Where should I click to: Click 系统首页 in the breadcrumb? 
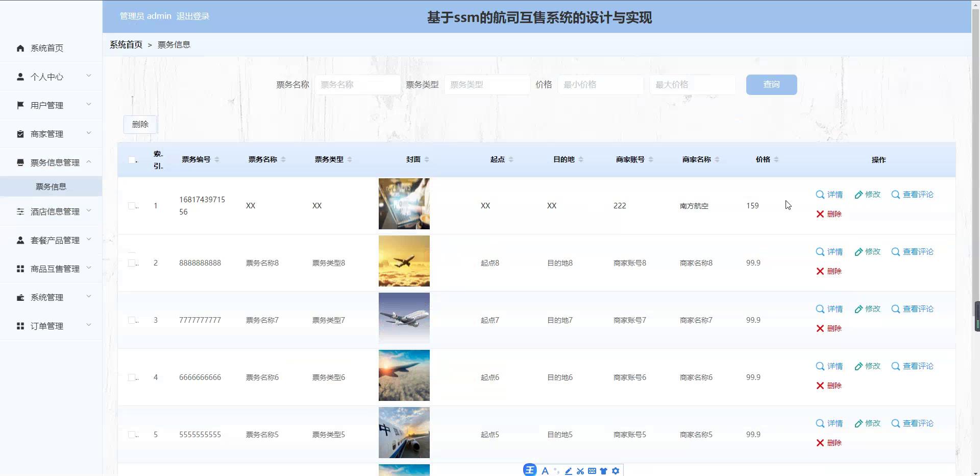(x=126, y=44)
